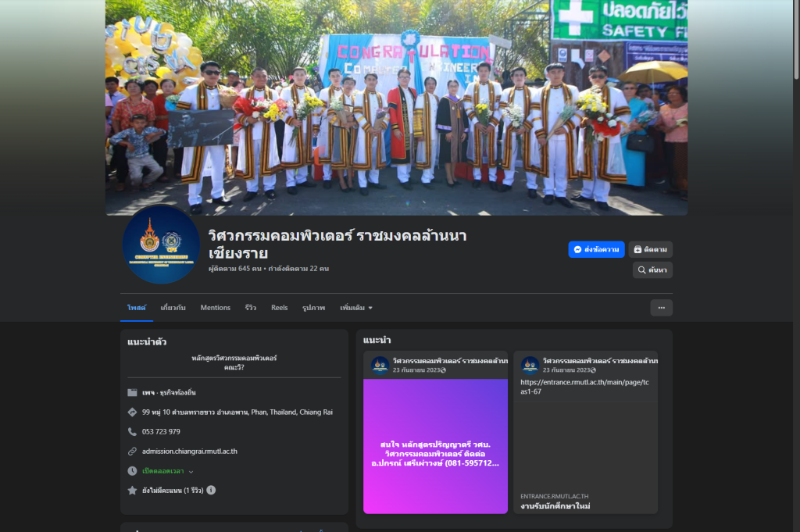
Task: Expand the เพิ่มเติม dropdown tab
Action: (356, 308)
